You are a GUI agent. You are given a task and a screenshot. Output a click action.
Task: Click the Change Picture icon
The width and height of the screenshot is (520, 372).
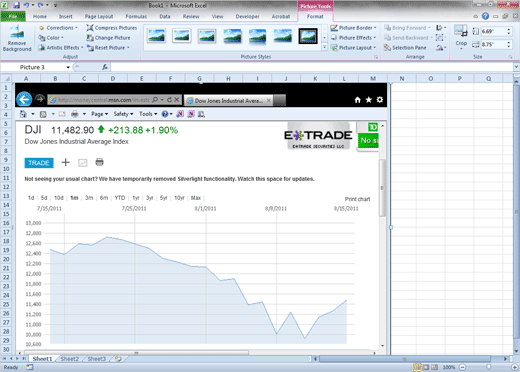tap(90, 38)
